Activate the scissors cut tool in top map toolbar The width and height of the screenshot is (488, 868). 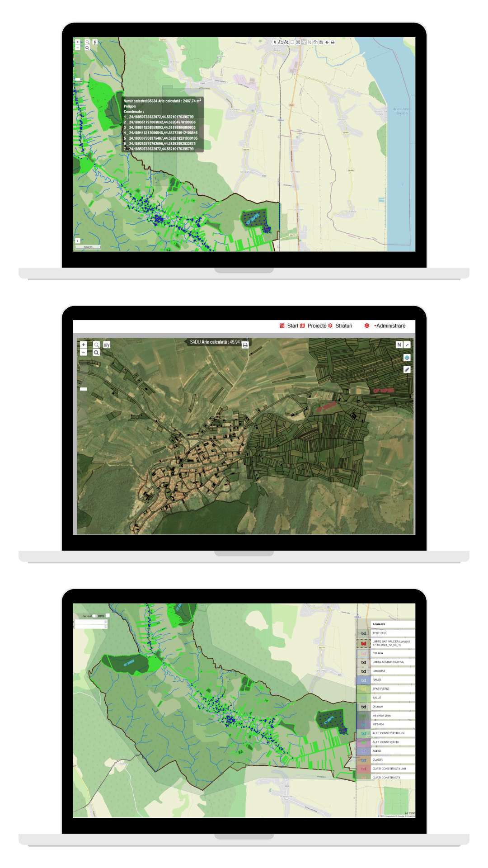click(304, 42)
